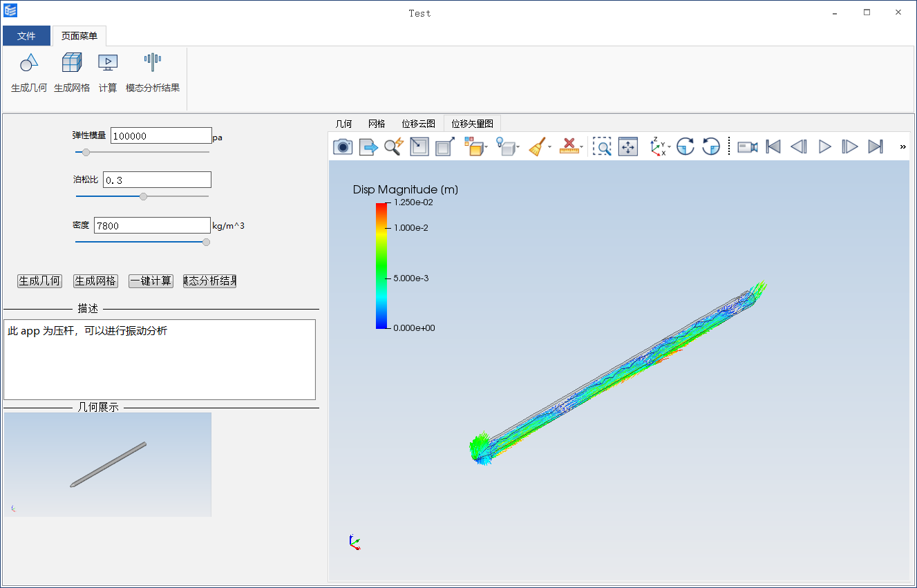Play the animation
The height and width of the screenshot is (588, 917).
pos(824,146)
